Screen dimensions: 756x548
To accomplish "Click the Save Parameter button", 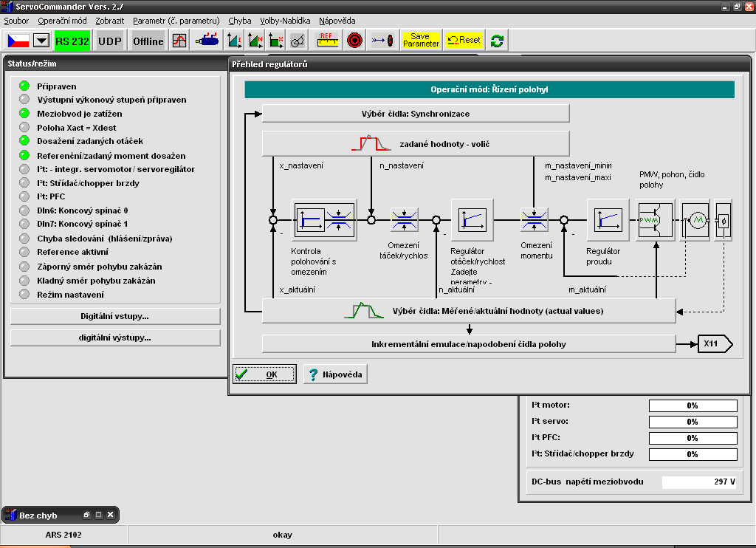I will [421, 41].
